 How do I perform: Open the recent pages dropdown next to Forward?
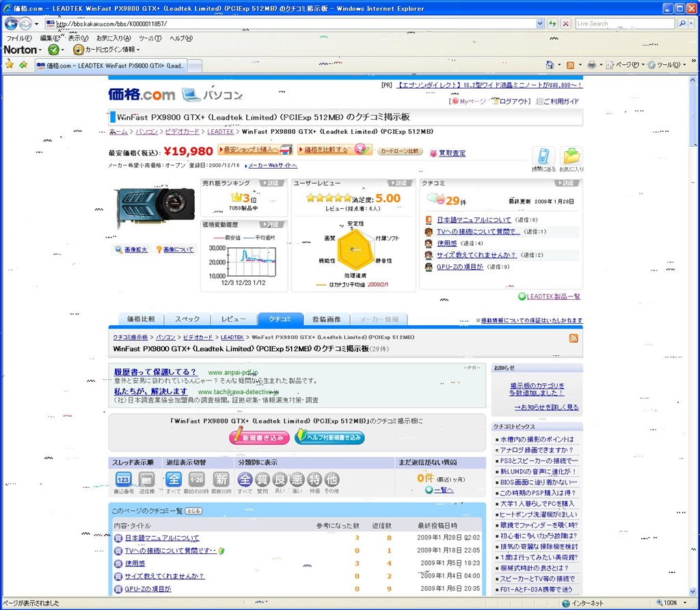click(x=37, y=24)
